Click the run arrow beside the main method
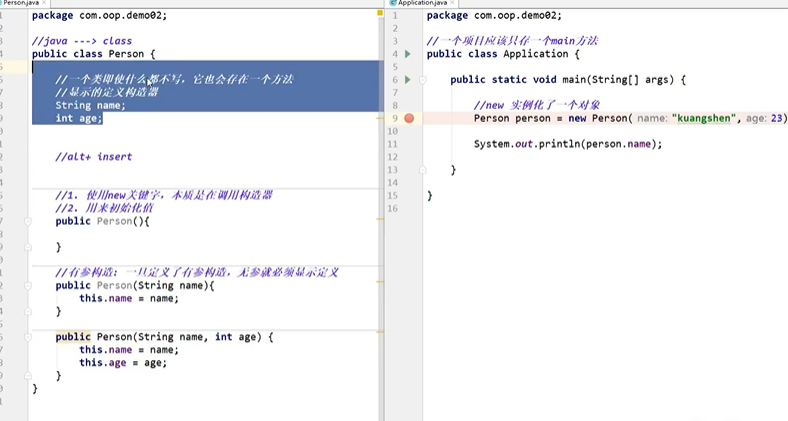Image resolution: width=788 pixels, height=421 pixels. (x=408, y=79)
